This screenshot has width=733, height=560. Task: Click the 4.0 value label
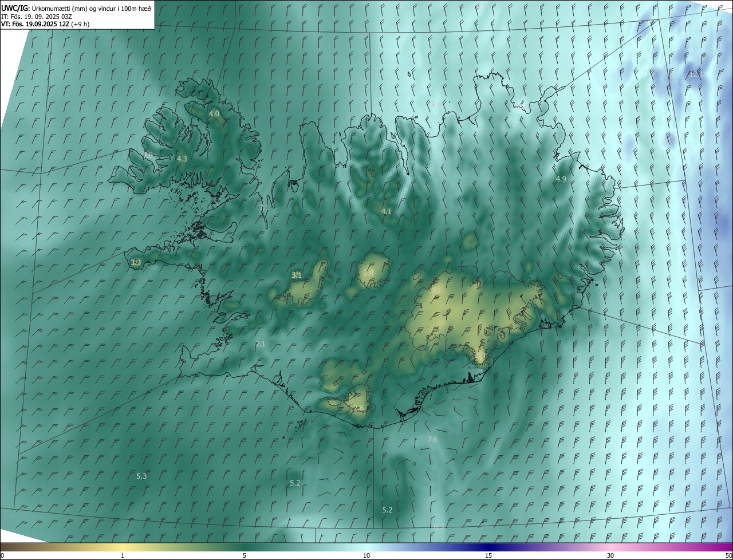click(214, 114)
